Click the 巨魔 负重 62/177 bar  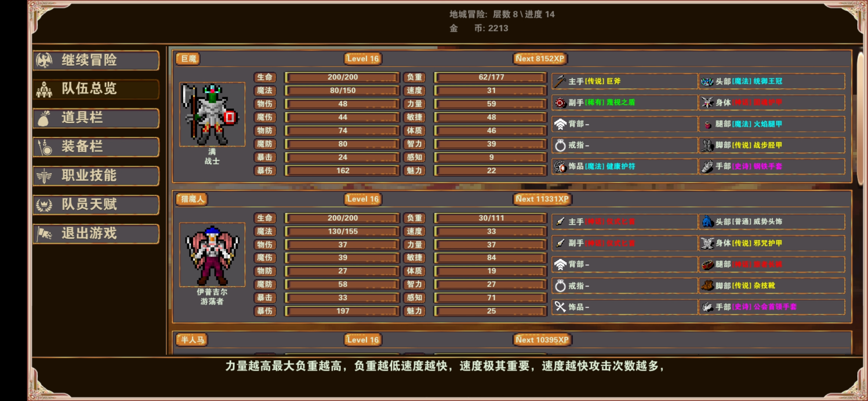(x=491, y=77)
